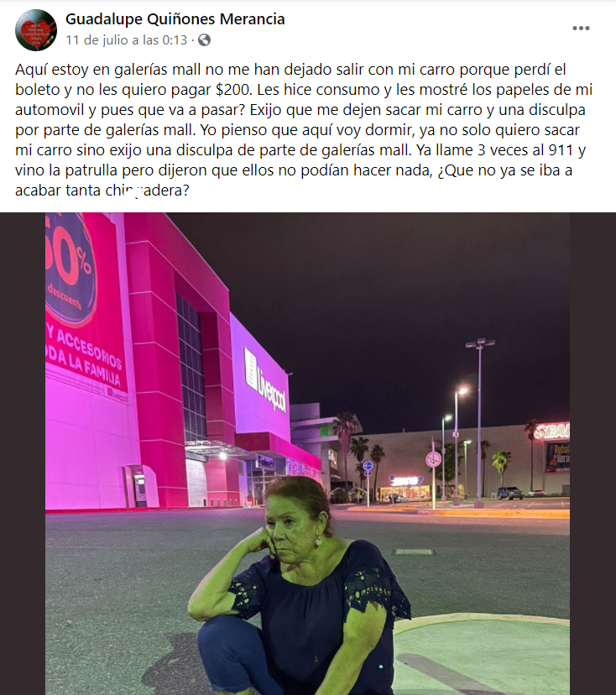Click the "$200" amount in post text
The image size is (616, 695).
[x=233, y=90]
